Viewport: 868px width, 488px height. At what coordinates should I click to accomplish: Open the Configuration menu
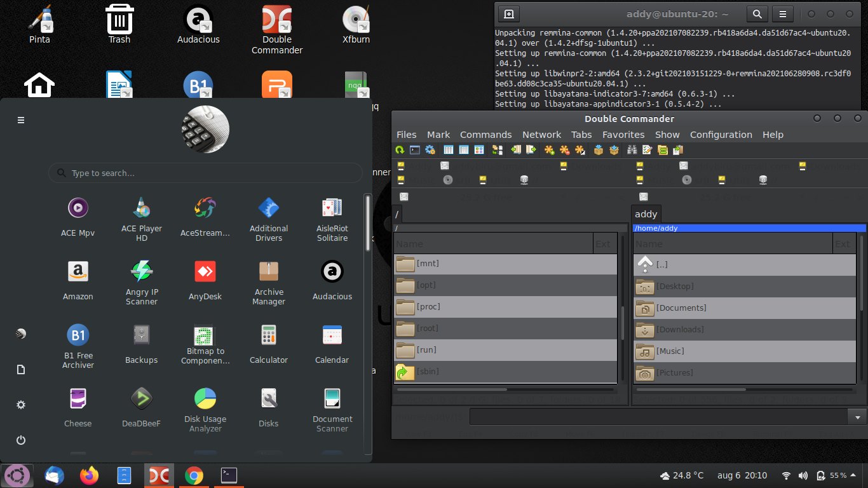(721, 135)
